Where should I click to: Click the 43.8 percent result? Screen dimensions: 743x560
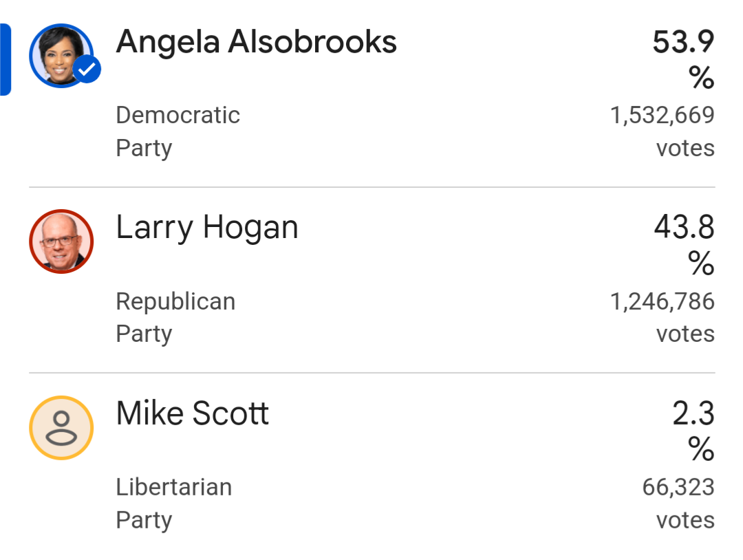(x=685, y=244)
